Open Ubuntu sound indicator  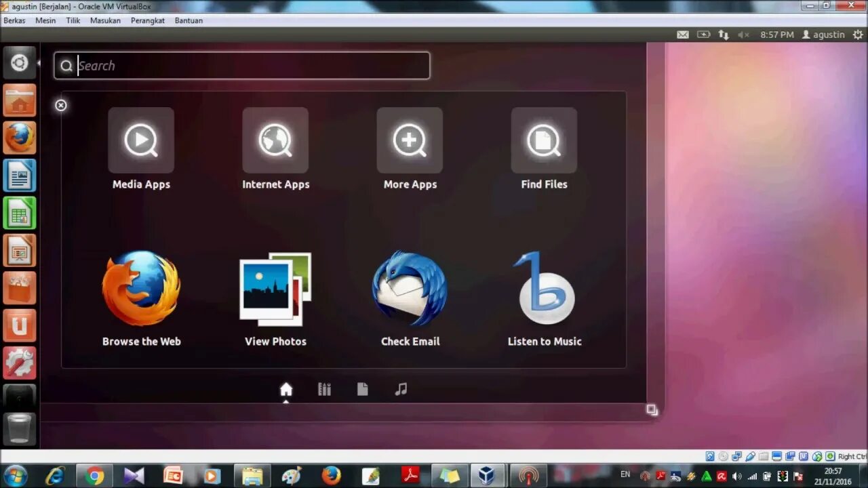click(x=743, y=35)
